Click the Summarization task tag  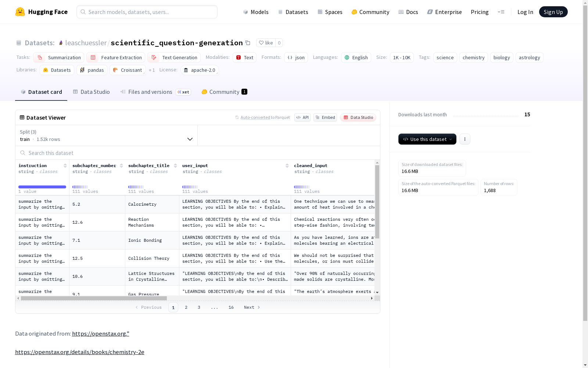tap(59, 57)
